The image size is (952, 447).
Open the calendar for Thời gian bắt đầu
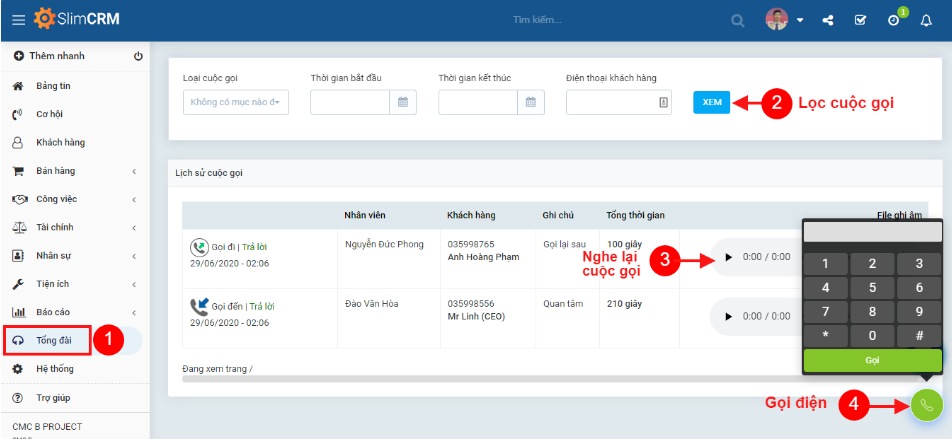pos(403,103)
